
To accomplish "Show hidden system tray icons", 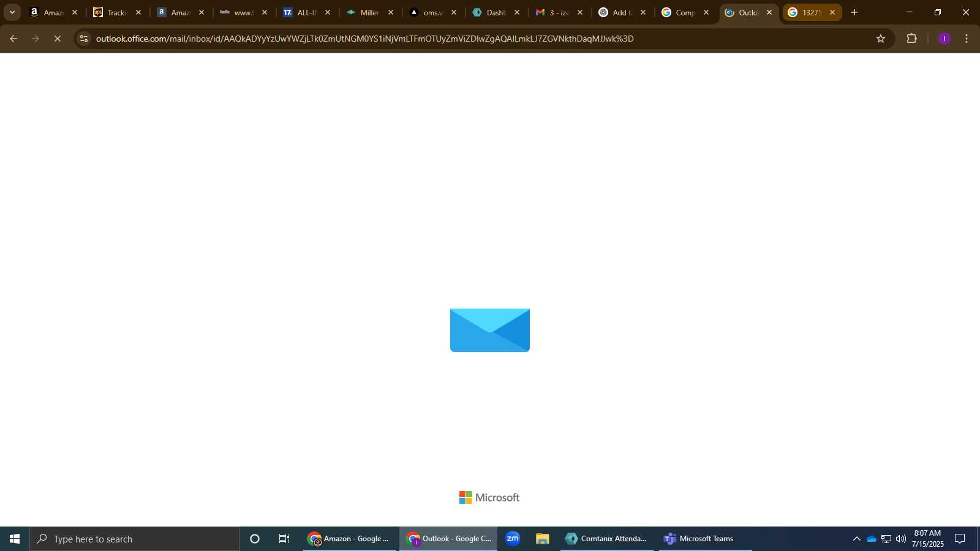I will (x=857, y=539).
